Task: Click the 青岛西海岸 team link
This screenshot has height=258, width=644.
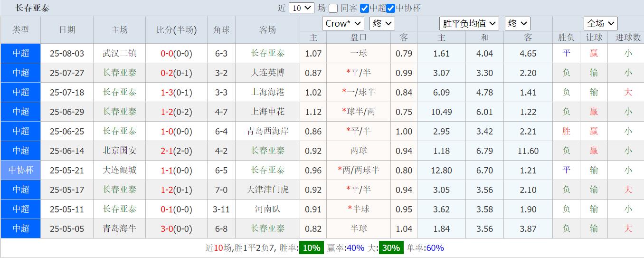Action: (267, 131)
